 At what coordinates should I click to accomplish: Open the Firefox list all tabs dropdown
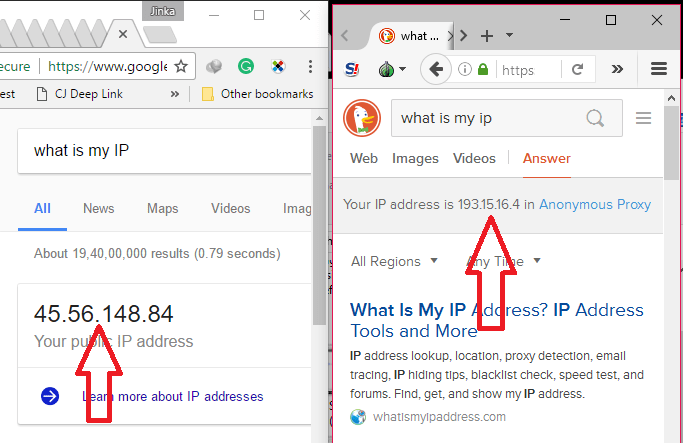coord(509,35)
